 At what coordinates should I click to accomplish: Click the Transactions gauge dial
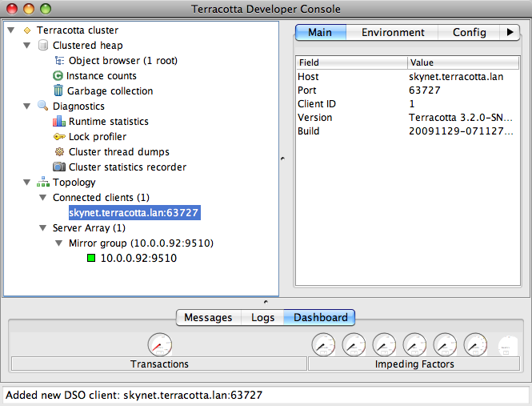click(160, 345)
